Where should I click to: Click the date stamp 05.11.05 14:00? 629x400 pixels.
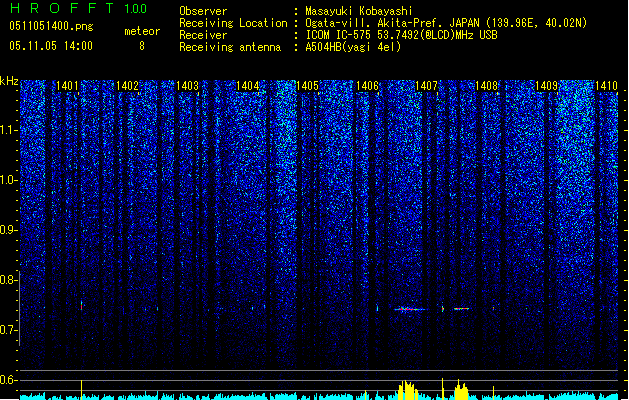click(51, 46)
